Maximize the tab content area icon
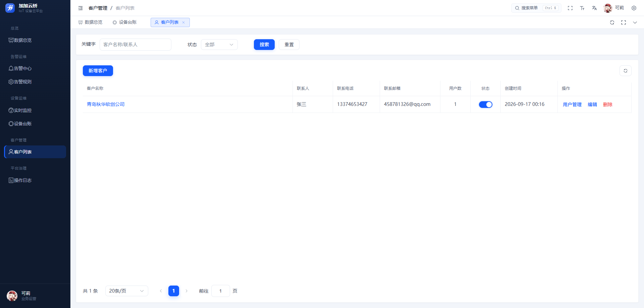Screen dimensions: 644x308 coord(624,22)
